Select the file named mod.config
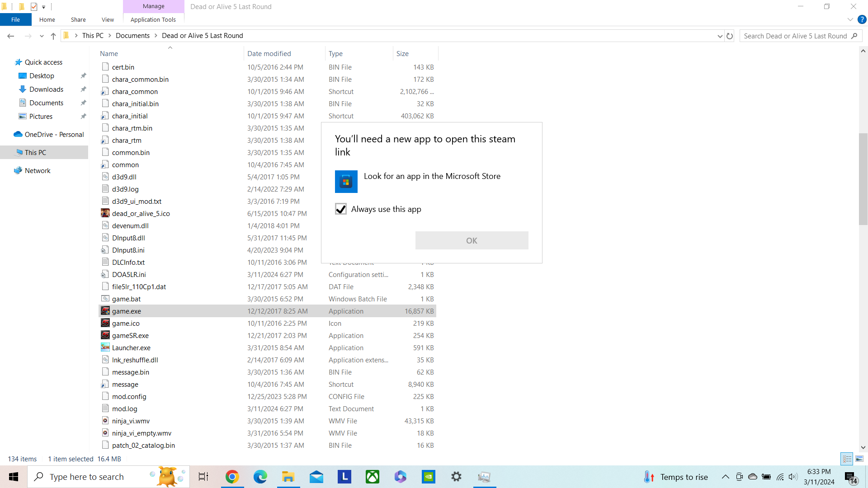This screenshot has width=868, height=488. [x=129, y=396]
